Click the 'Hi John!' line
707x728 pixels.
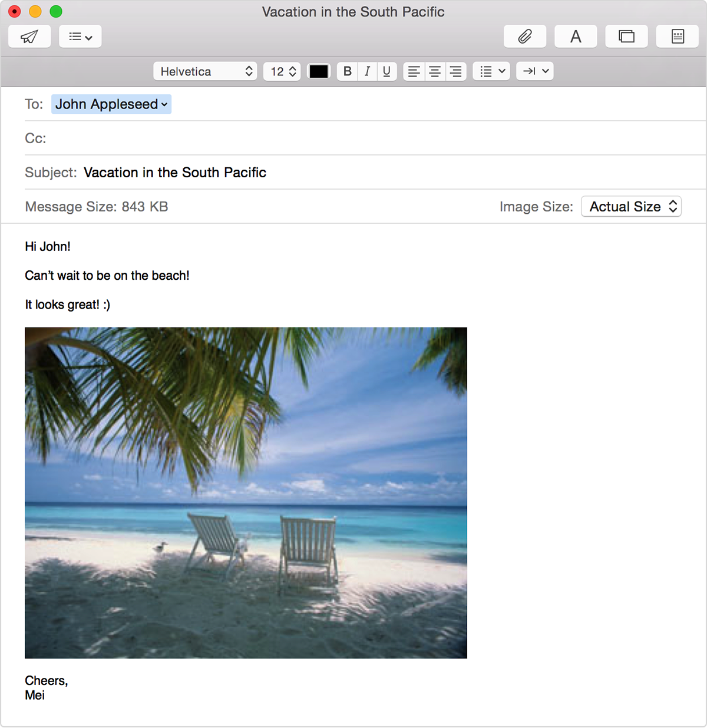(48, 247)
